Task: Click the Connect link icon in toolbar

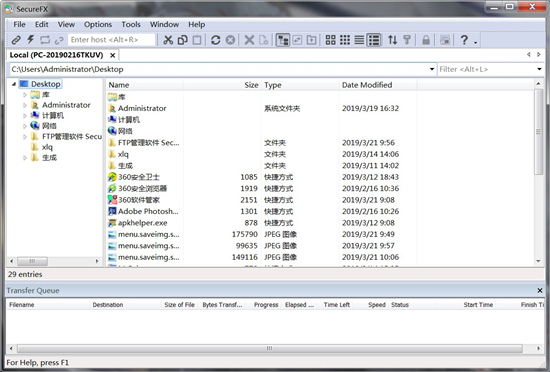Action: 16,40
